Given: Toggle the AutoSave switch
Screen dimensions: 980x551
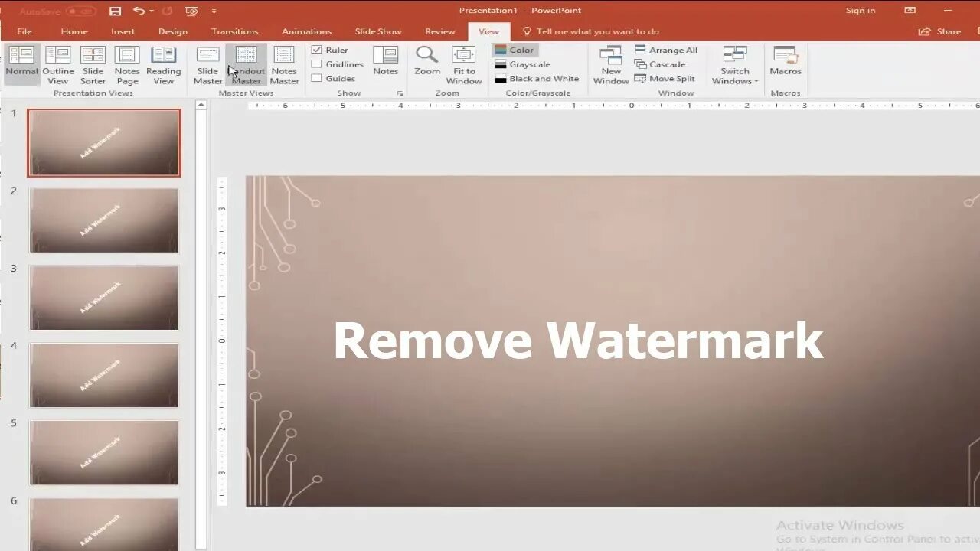Looking at the screenshot, I should (80, 11).
